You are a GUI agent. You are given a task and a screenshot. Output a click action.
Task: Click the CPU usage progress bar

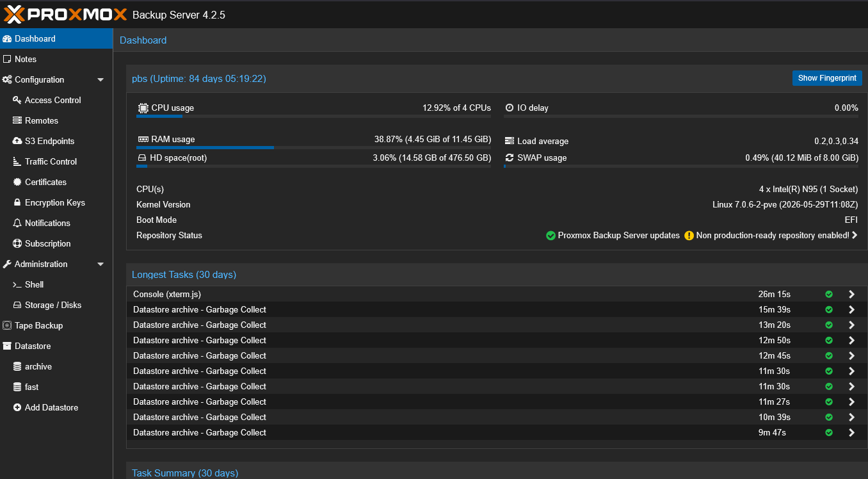click(314, 116)
